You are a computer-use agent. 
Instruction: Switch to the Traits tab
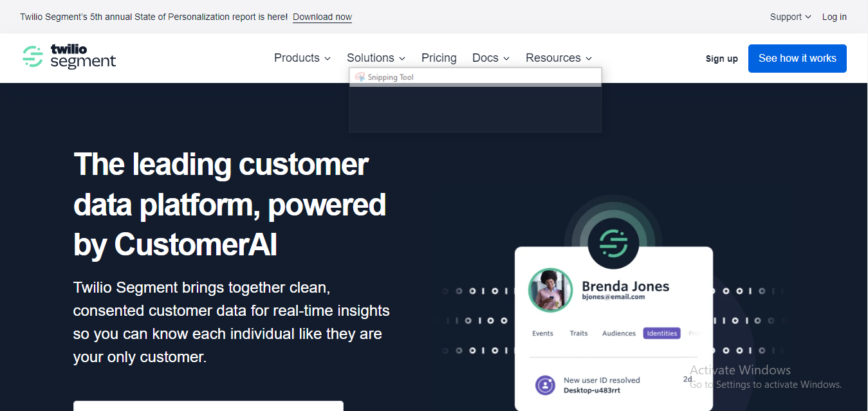click(578, 333)
